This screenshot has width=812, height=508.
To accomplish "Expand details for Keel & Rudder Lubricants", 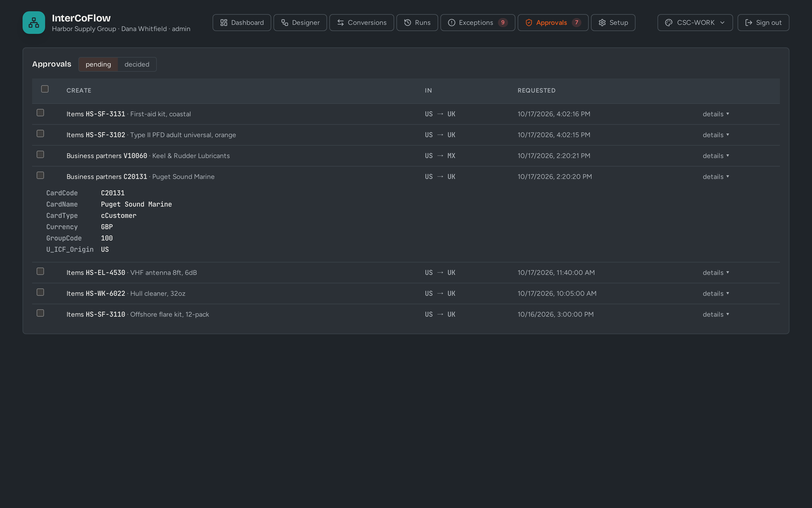I will pos(716,156).
